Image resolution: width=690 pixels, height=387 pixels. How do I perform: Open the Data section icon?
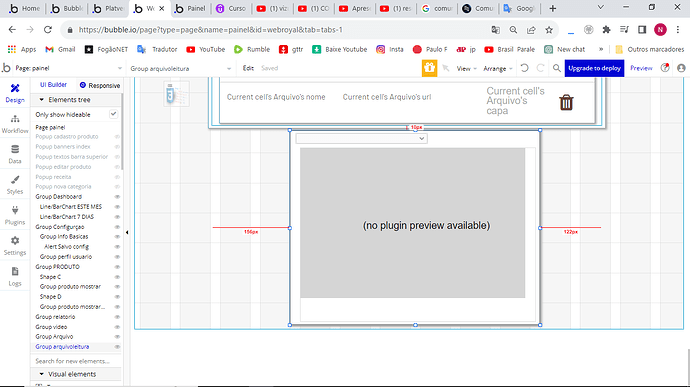pyautogui.click(x=15, y=149)
